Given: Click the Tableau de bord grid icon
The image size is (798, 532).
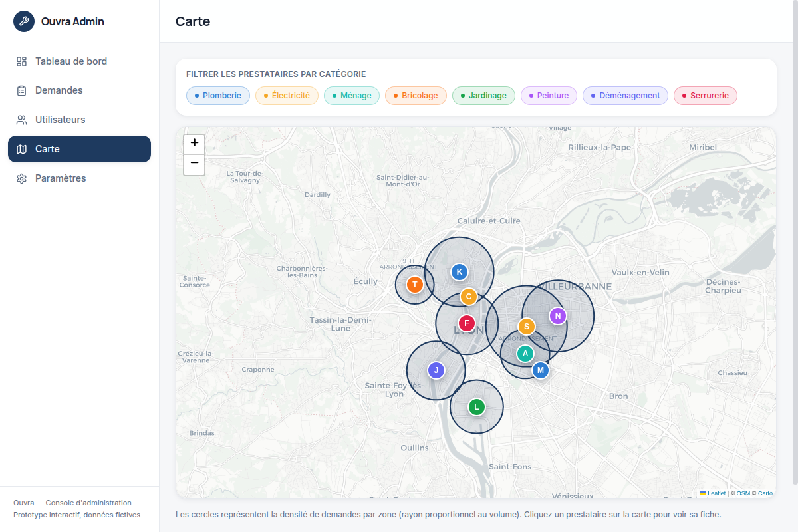Looking at the screenshot, I should coord(21,61).
